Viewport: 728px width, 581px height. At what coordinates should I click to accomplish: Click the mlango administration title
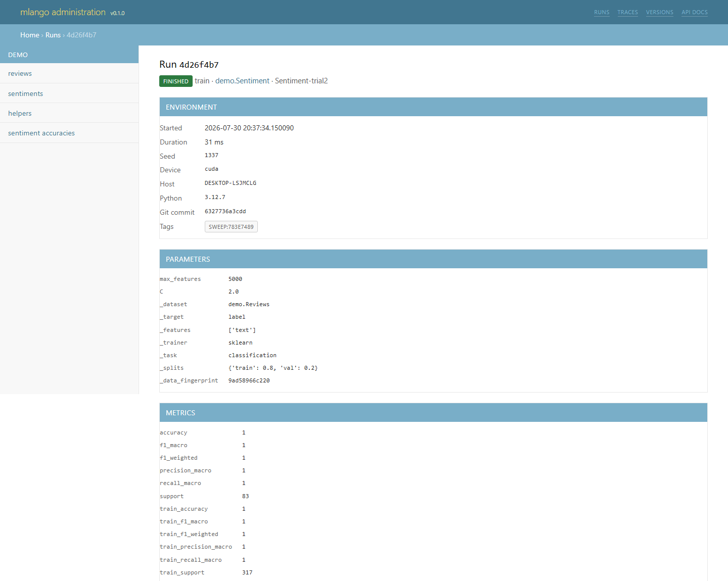tap(63, 12)
